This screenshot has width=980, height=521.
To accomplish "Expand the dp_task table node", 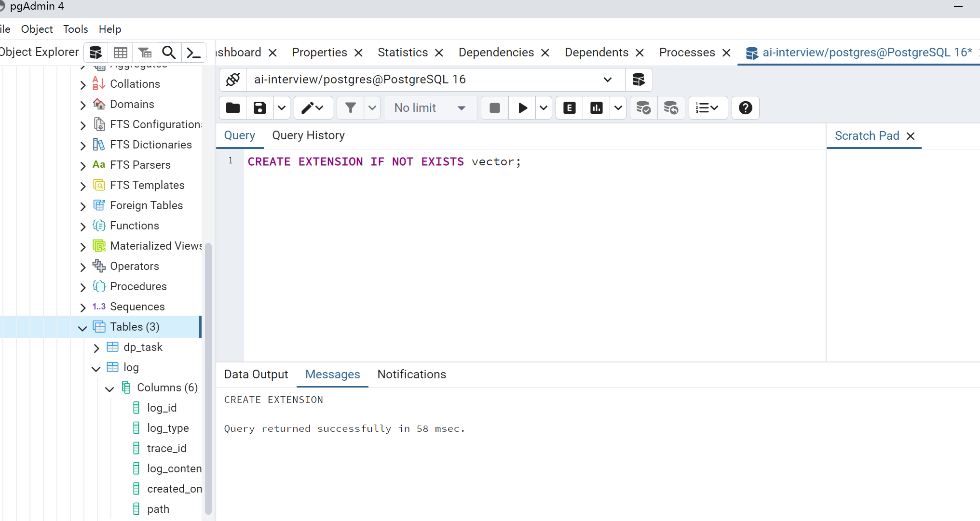I will (96, 348).
